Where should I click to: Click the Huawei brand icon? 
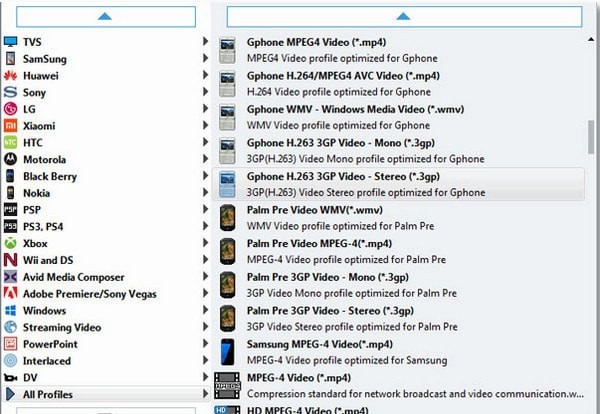pos(10,75)
